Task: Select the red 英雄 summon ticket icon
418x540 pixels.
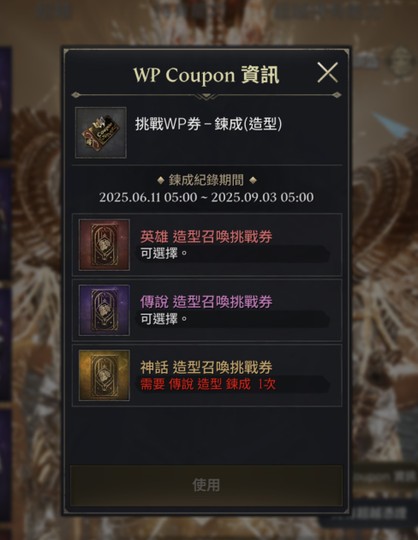Action: coord(104,245)
